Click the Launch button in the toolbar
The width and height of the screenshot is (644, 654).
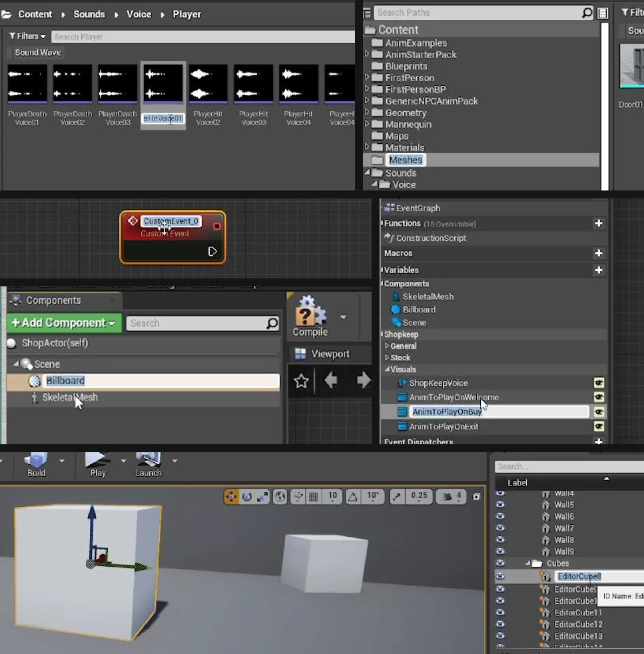point(147,465)
